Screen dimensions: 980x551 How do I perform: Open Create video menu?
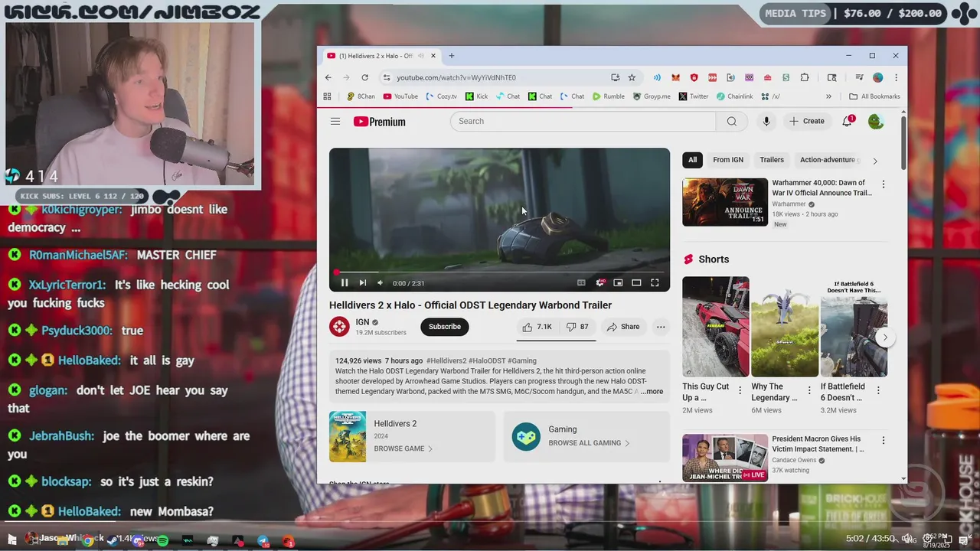(x=807, y=121)
